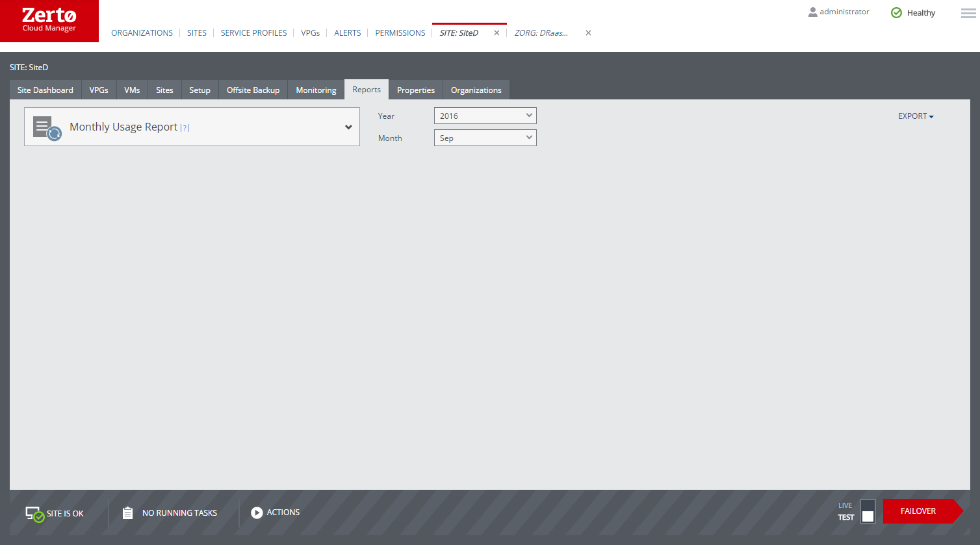Open VPGs in top navigation
The image size is (980, 545).
pos(311,32)
